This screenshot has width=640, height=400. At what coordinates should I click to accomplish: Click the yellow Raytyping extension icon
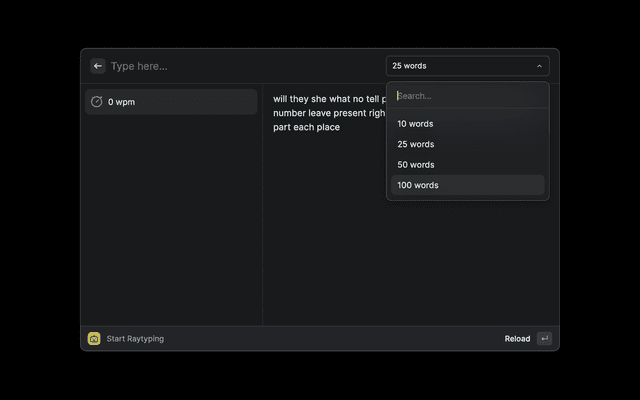tap(94, 339)
